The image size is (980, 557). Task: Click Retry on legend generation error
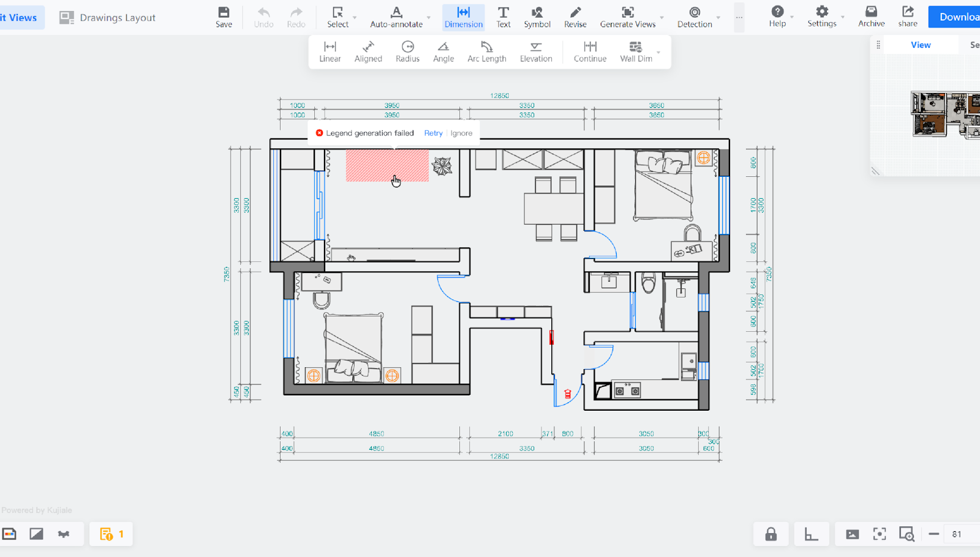(433, 133)
